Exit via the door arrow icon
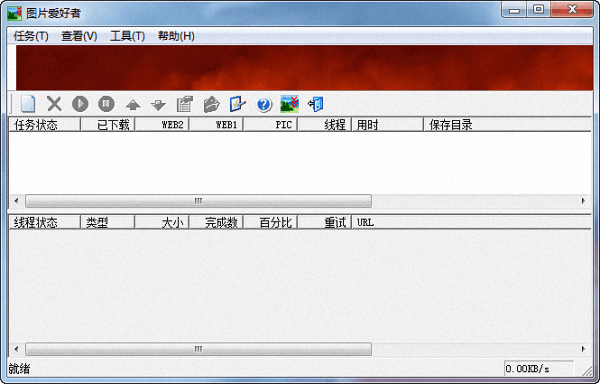This screenshot has width=600, height=384. pos(316,104)
